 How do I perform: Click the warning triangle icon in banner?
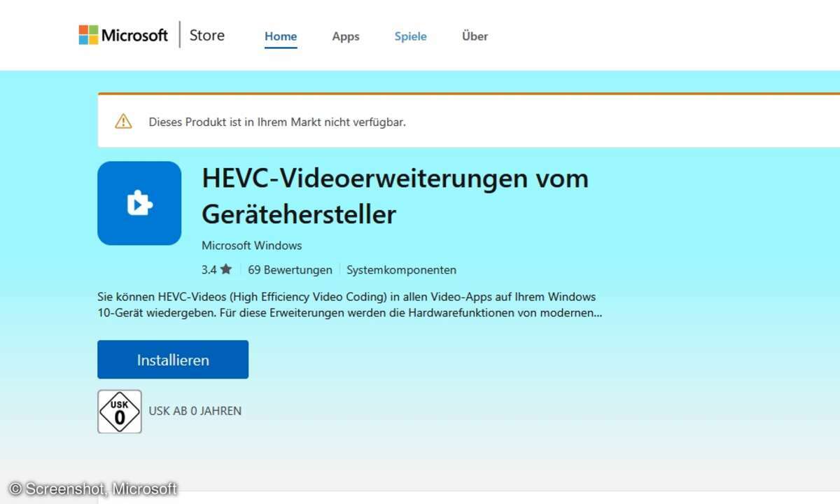click(123, 122)
